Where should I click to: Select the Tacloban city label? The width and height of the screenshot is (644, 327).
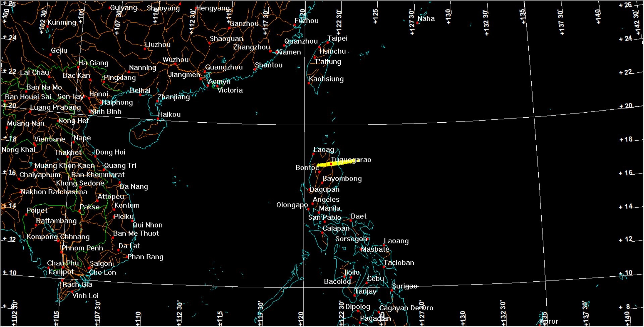tap(399, 263)
